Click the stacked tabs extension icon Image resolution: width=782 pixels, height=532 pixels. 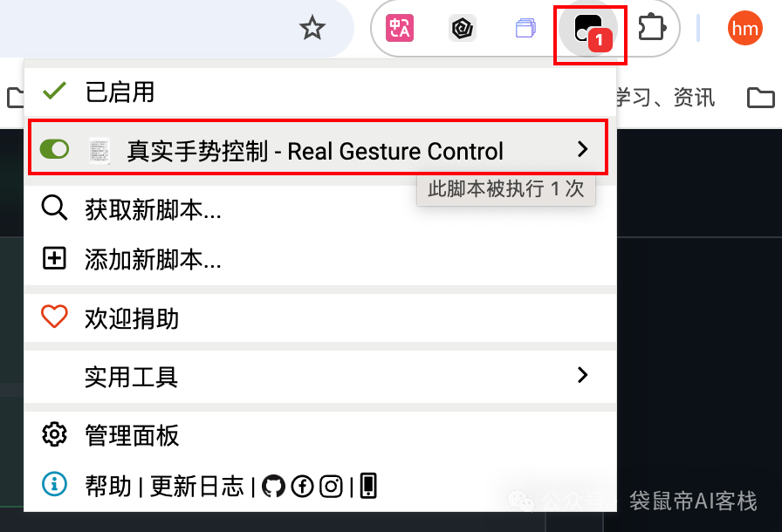[x=525, y=28]
